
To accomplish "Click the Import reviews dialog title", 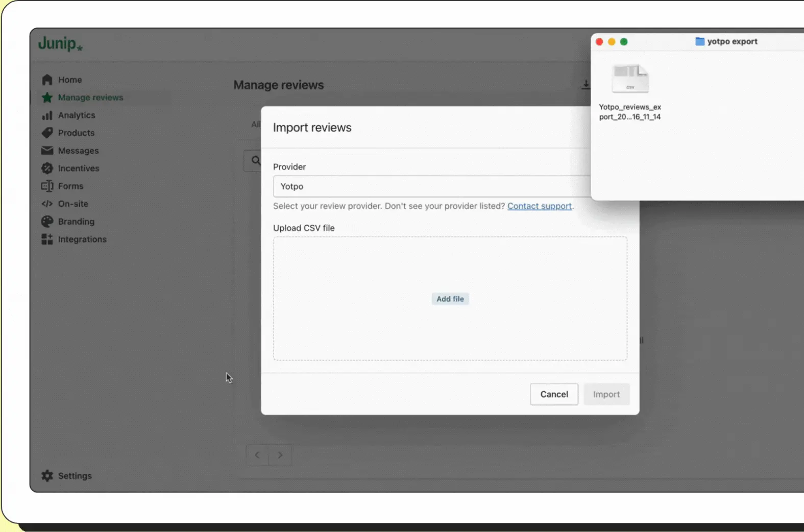I will point(312,128).
